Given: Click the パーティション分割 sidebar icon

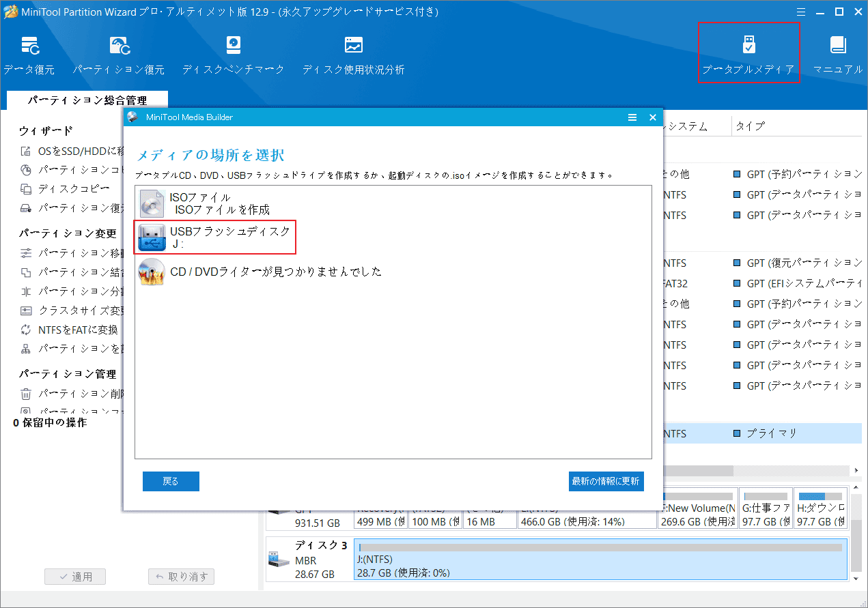Looking at the screenshot, I should [x=26, y=291].
